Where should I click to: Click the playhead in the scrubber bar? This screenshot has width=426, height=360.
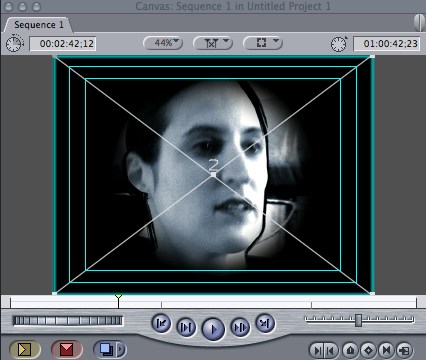coord(118,300)
